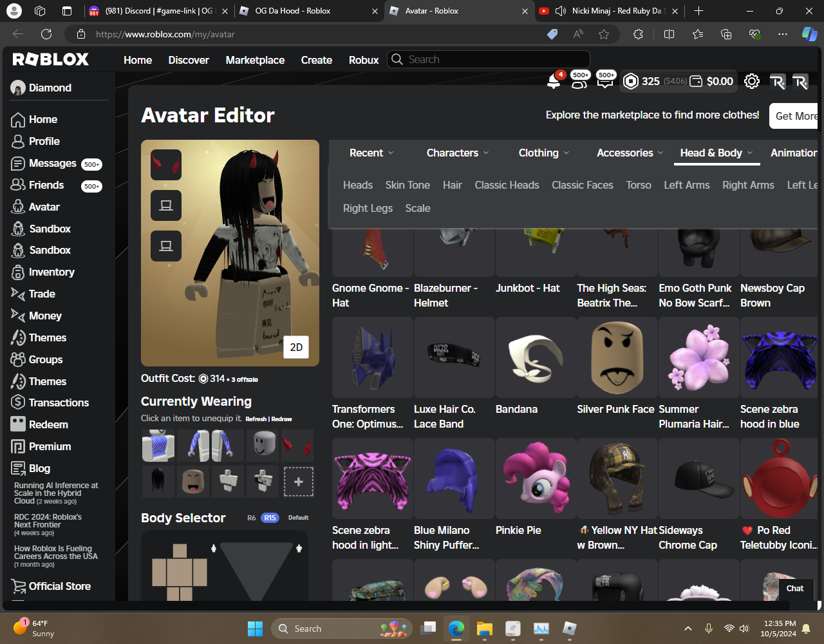
Task: Click the Redeem sidebar icon
Action: (x=18, y=424)
